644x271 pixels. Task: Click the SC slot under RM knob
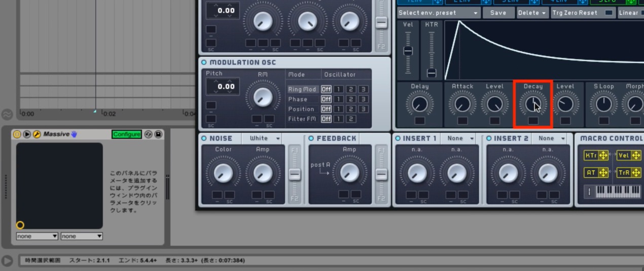(269, 119)
